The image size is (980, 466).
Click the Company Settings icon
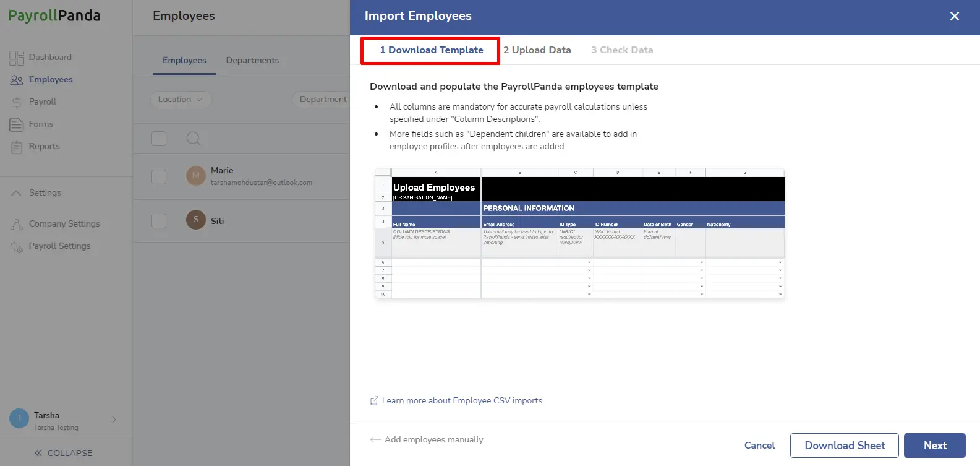point(17,224)
